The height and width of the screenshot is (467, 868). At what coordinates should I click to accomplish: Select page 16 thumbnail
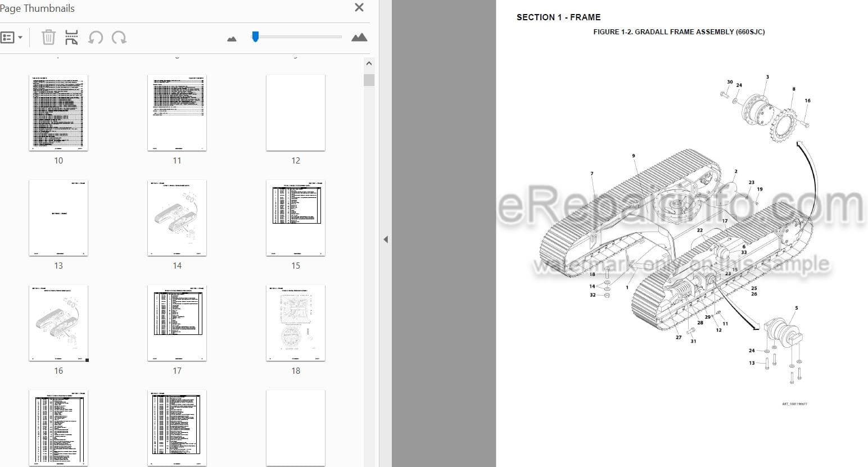[x=58, y=323]
